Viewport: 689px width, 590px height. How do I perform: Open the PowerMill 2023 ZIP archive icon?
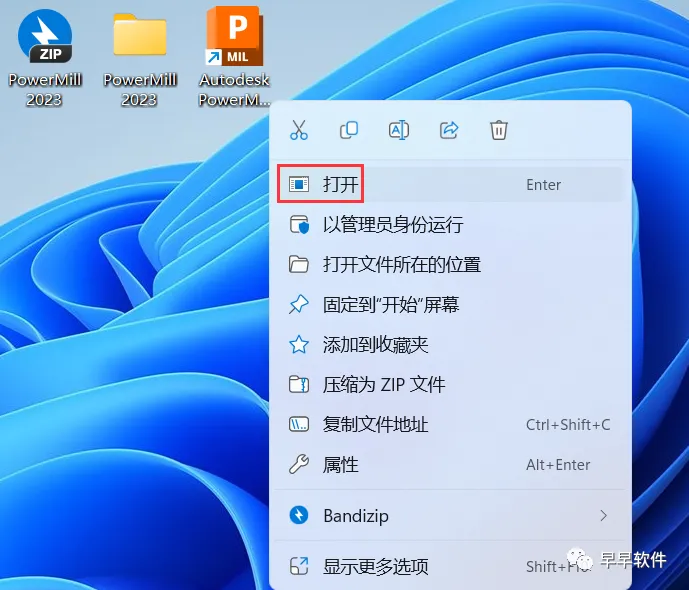(x=45, y=36)
